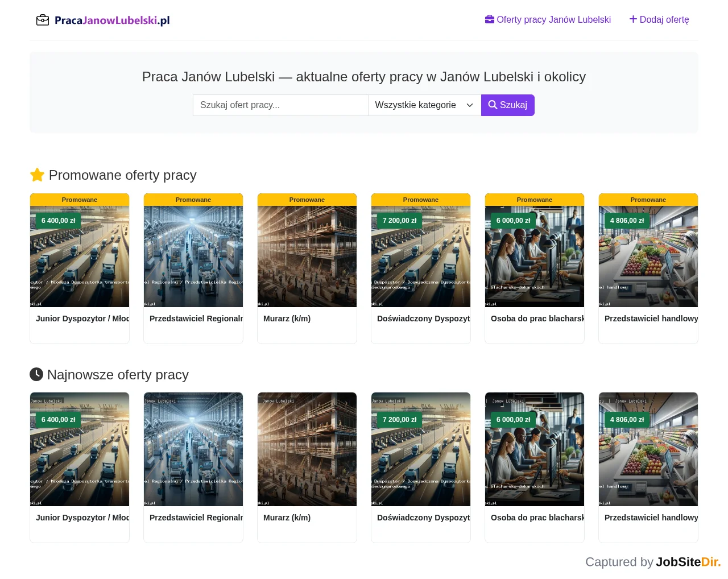This screenshot has height=579, width=728.
Task: Click newest Doświadczony Dyspozytor job title
Action: pos(424,518)
